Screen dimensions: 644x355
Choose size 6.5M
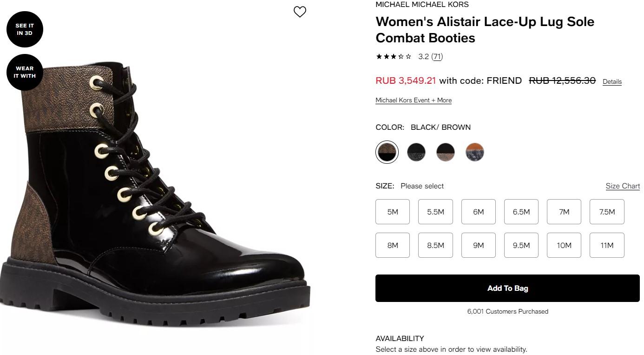521,212
